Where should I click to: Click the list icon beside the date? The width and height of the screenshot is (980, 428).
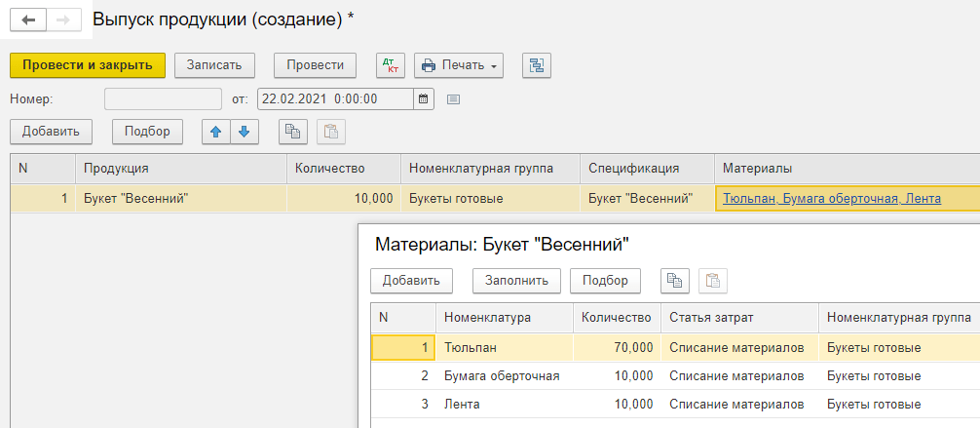coord(453,98)
